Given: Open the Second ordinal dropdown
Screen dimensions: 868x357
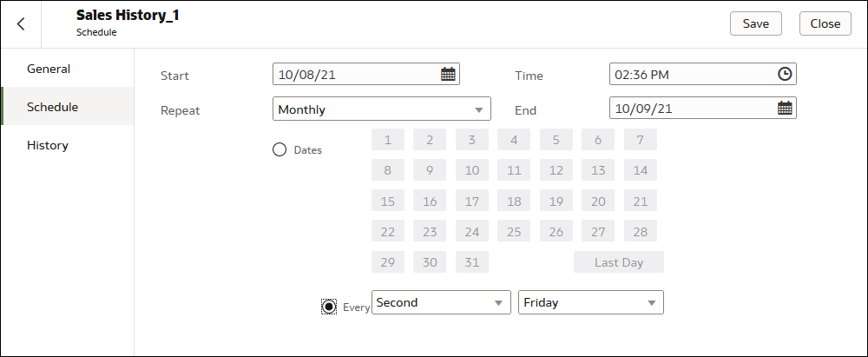Looking at the screenshot, I should [439, 303].
